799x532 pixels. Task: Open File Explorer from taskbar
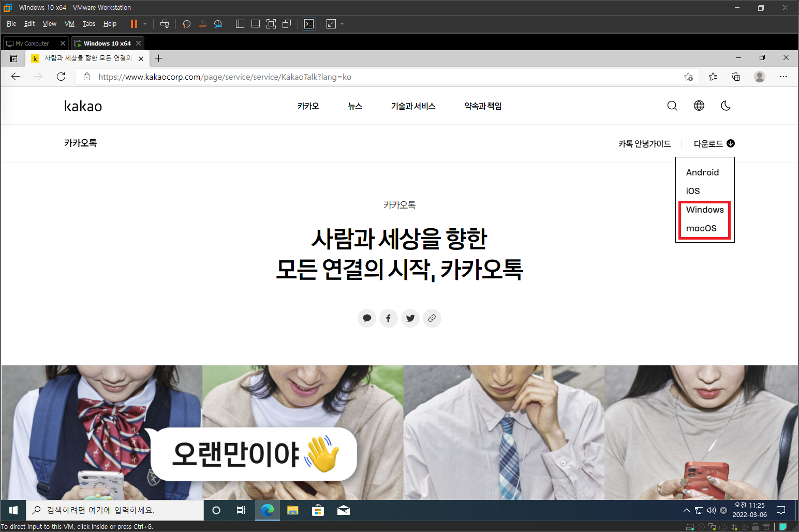point(293,510)
